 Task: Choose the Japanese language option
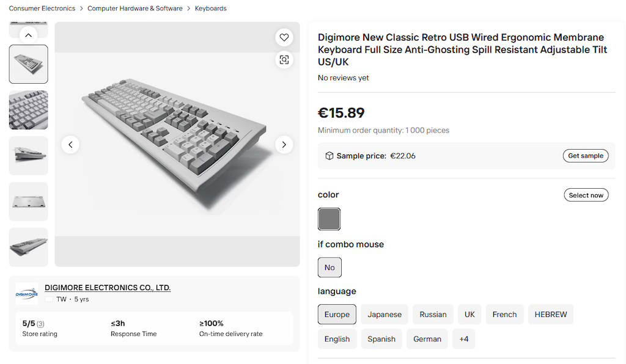pyautogui.click(x=385, y=314)
